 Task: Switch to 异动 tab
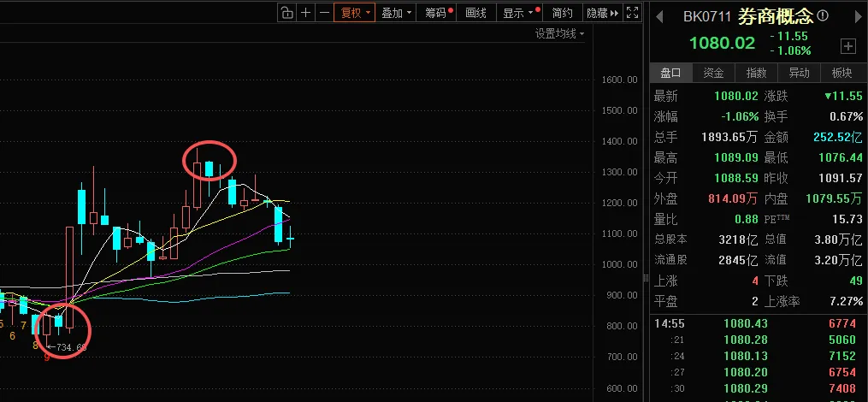click(799, 73)
